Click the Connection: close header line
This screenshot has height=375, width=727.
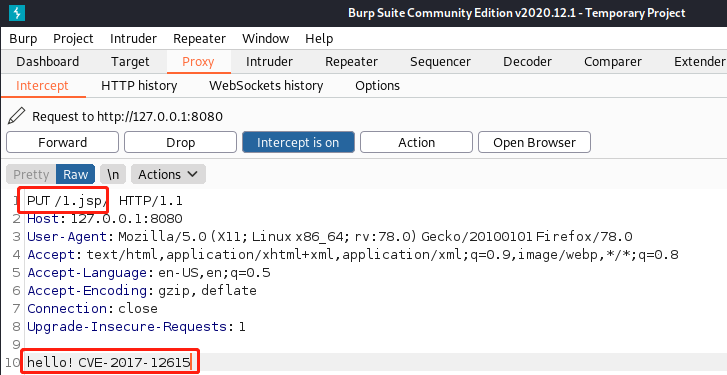(92, 309)
